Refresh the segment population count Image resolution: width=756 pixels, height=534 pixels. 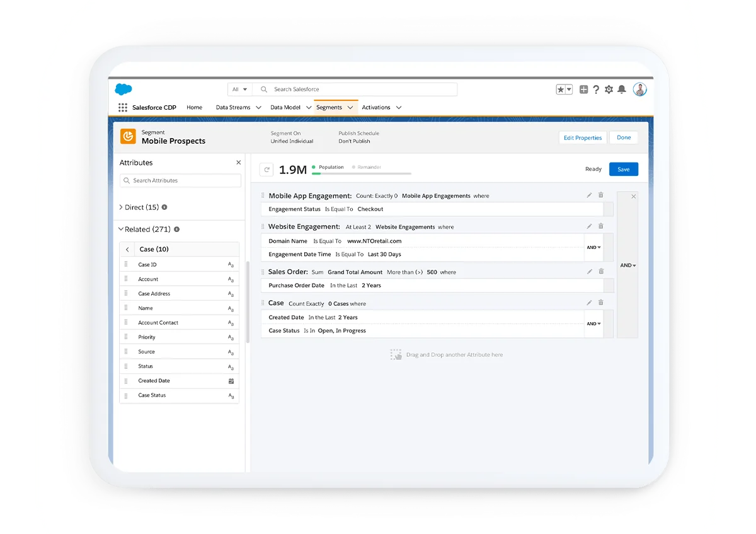(x=266, y=170)
